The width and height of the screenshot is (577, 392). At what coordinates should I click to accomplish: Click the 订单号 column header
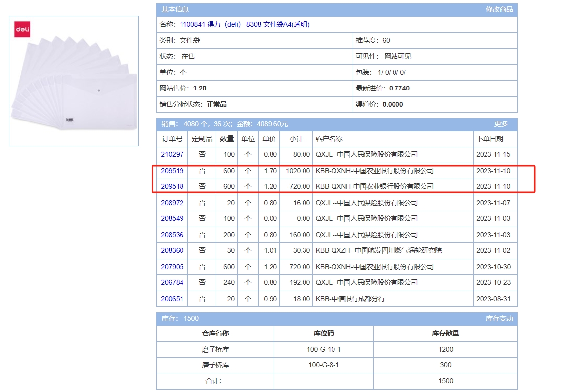172,139
